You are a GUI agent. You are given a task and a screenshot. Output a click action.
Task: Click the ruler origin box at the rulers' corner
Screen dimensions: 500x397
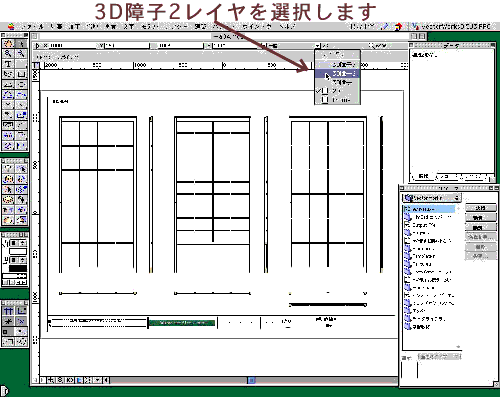pyautogui.click(x=36, y=65)
